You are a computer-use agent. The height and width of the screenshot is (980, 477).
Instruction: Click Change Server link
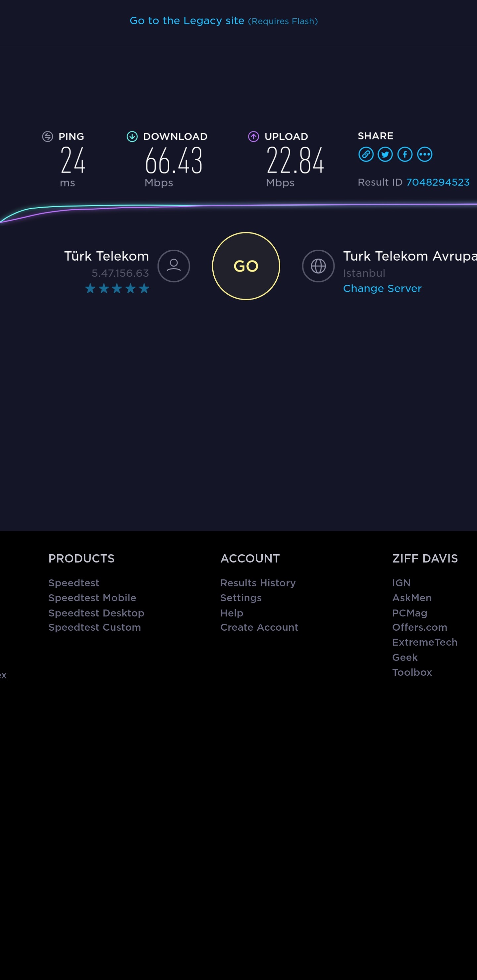coord(382,288)
